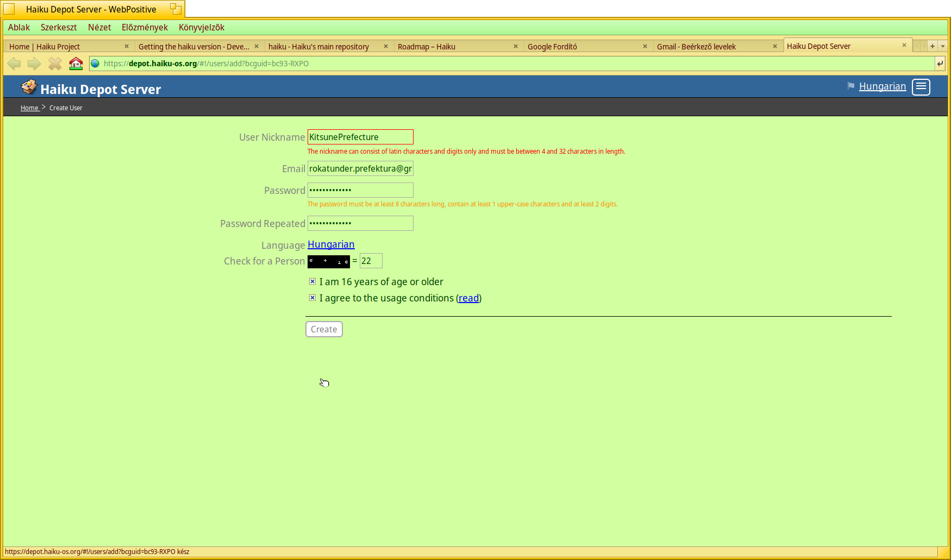The height and width of the screenshot is (560, 951).
Task: Open the tab list dropdown arrow
Action: [943, 46]
